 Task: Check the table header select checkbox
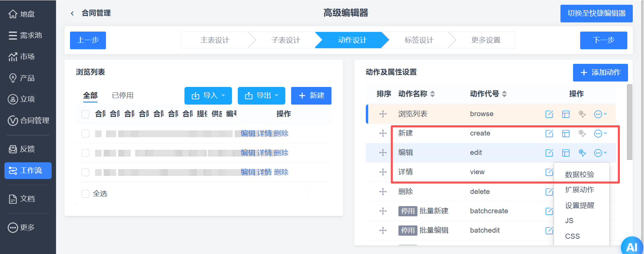coord(85,114)
